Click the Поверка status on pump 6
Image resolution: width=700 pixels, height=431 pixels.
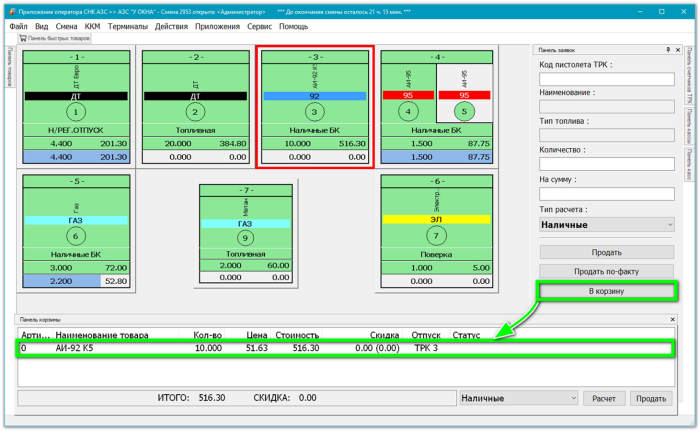(x=436, y=255)
